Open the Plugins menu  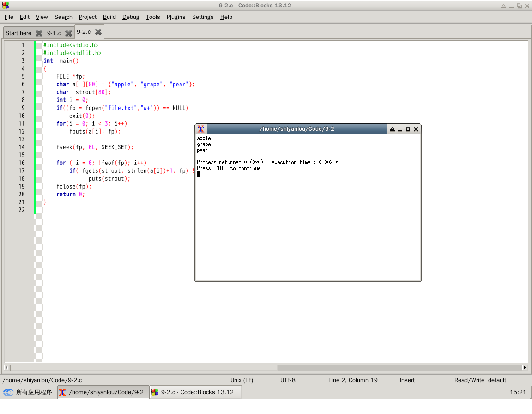point(176,17)
